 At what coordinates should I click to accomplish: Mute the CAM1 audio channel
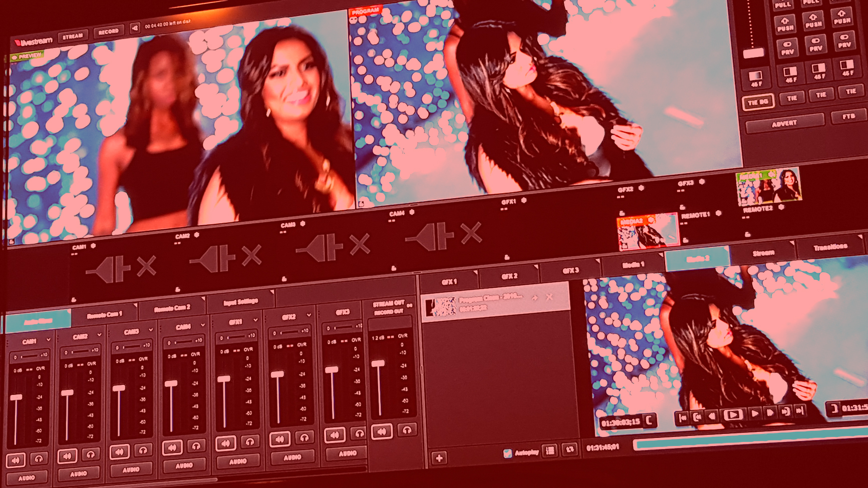coord(16,460)
